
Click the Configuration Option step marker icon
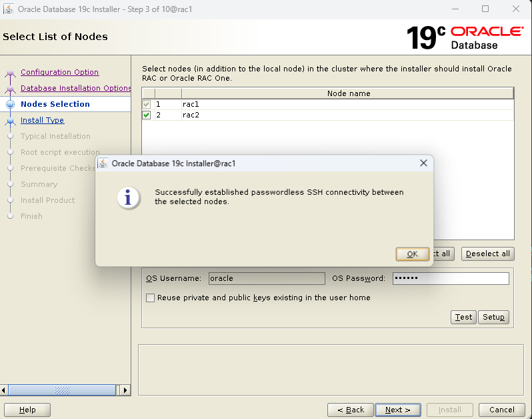pyautogui.click(x=11, y=72)
